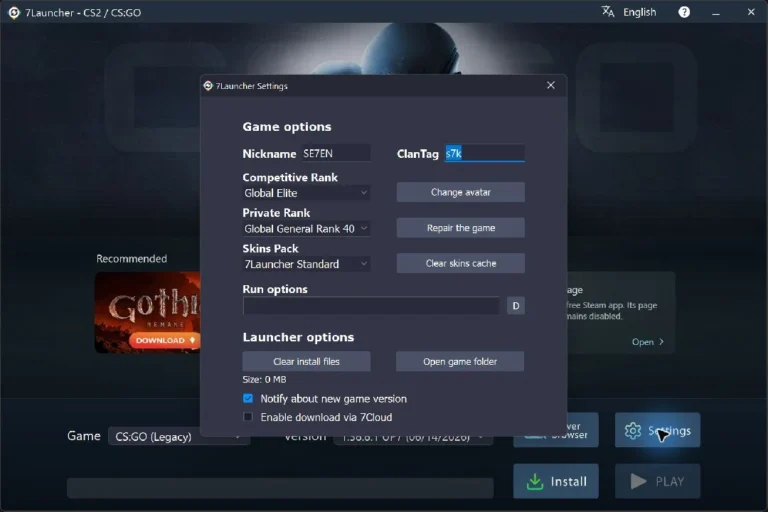Click the PLAY button
The width and height of the screenshot is (768, 512).
(x=657, y=481)
